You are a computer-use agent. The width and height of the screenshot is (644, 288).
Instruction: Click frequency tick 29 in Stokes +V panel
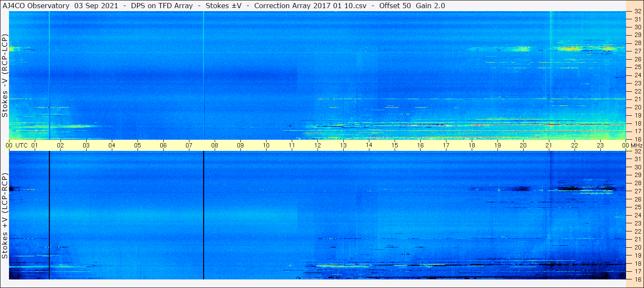pyautogui.click(x=637, y=175)
